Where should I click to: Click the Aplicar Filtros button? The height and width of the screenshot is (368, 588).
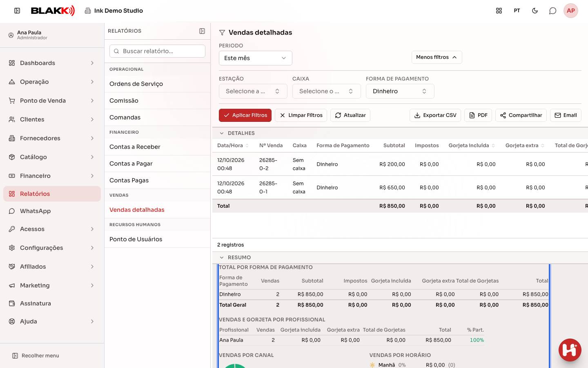(245, 115)
